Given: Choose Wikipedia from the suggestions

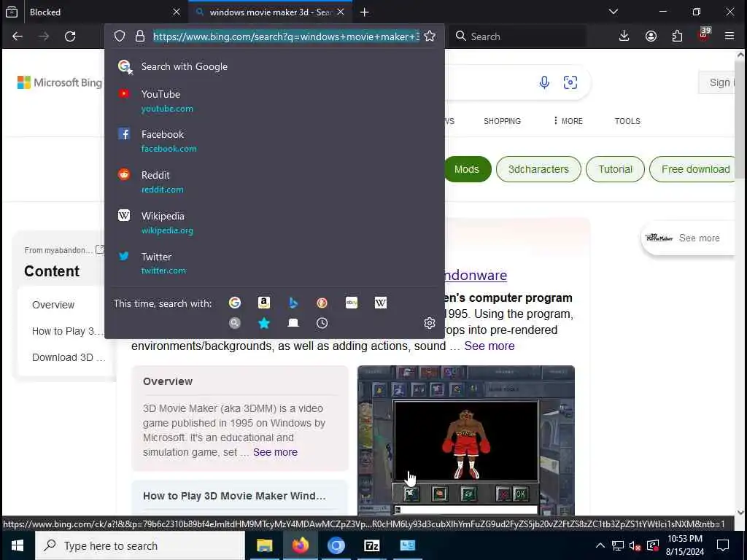Looking at the screenshot, I should point(274,223).
